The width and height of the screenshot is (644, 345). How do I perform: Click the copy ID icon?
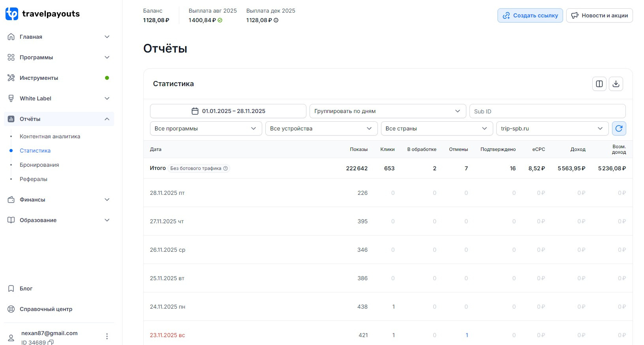coord(51,342)
